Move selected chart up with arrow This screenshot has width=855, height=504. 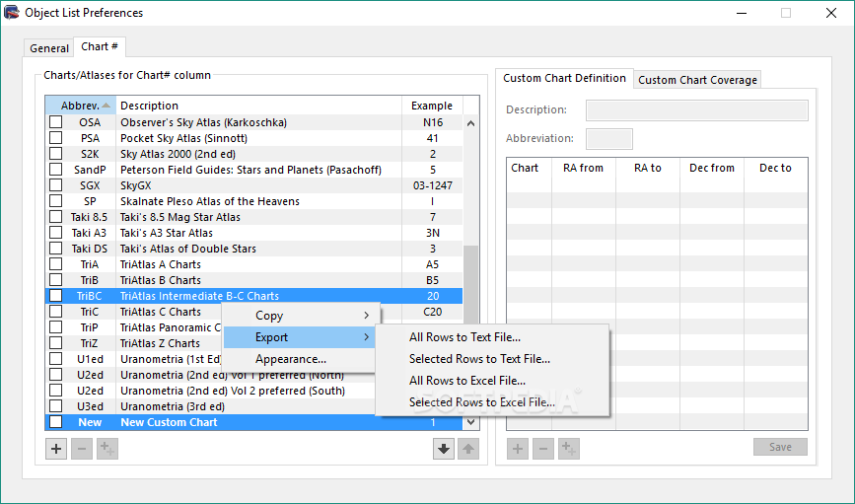468,449
